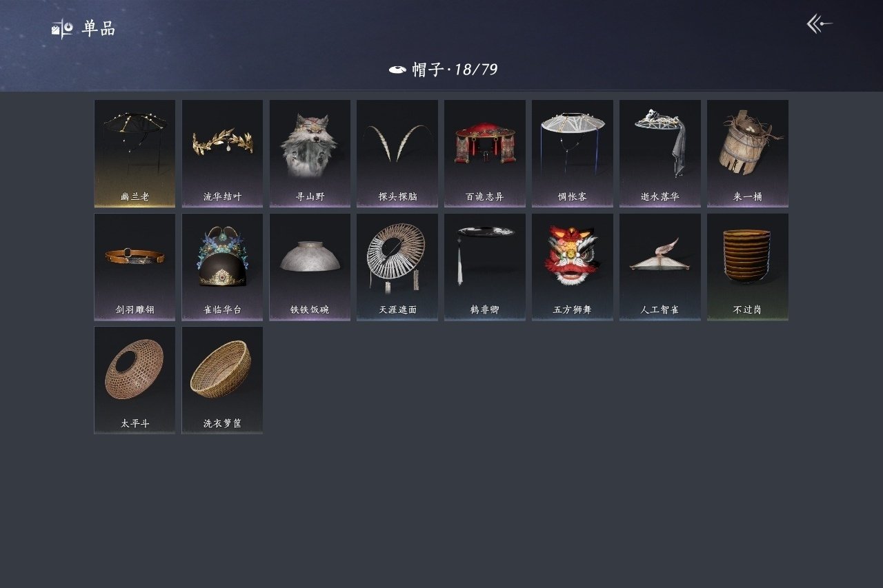Pick the 不过岗 stacked bowls hat
This screenshot has width=883, height=588.
coord(748,267)
